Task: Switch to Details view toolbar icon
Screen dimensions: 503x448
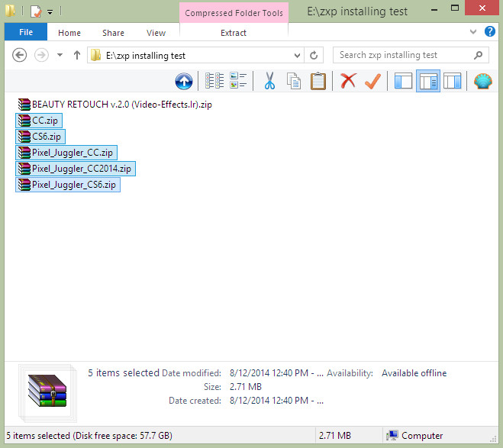Action: pos(214,81)
